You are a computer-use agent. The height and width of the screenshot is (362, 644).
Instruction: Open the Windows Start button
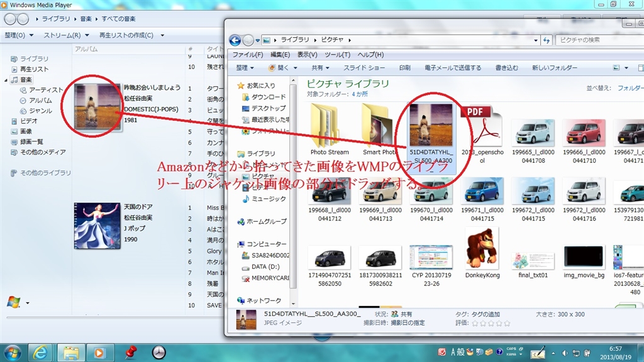tap(12, 353)
